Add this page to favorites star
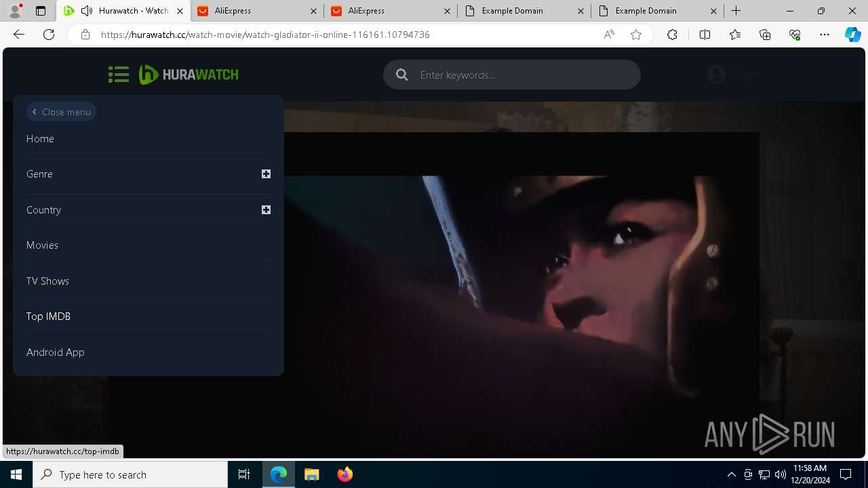Screen dimensions: 868x488 636,35
